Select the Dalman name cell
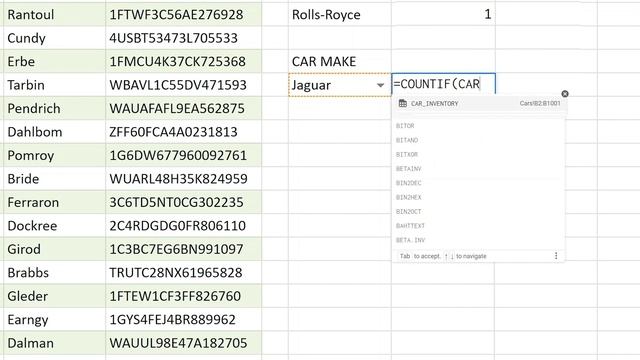The width and height of the screenshot is (640, 360). tap(54, 343)
